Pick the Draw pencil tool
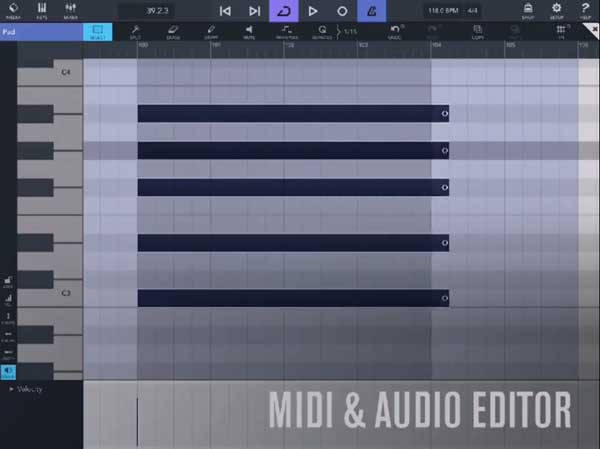The width and height of the screenshot is (600, 449). coord(210,31)
